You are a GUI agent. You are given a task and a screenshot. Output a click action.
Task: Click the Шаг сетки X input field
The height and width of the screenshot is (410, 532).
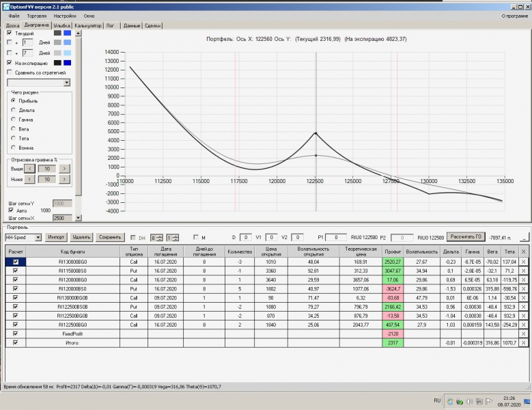(61, 218)
